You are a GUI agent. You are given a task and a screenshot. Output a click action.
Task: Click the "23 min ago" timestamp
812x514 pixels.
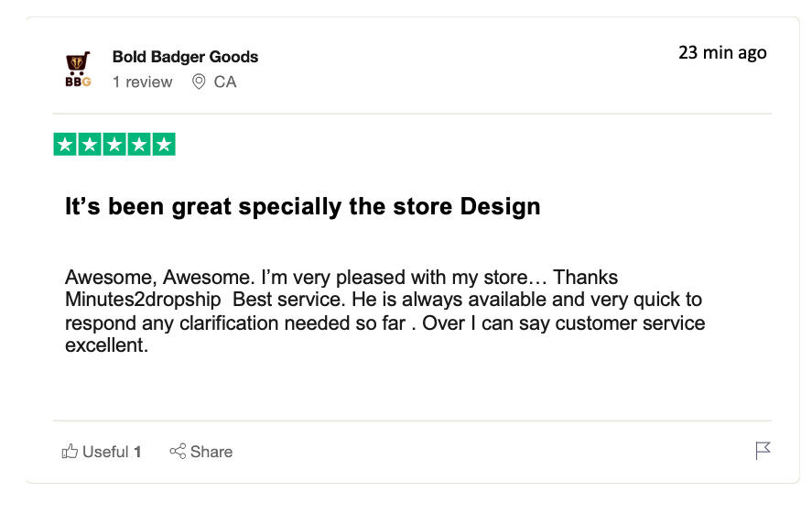pos(721,52)
